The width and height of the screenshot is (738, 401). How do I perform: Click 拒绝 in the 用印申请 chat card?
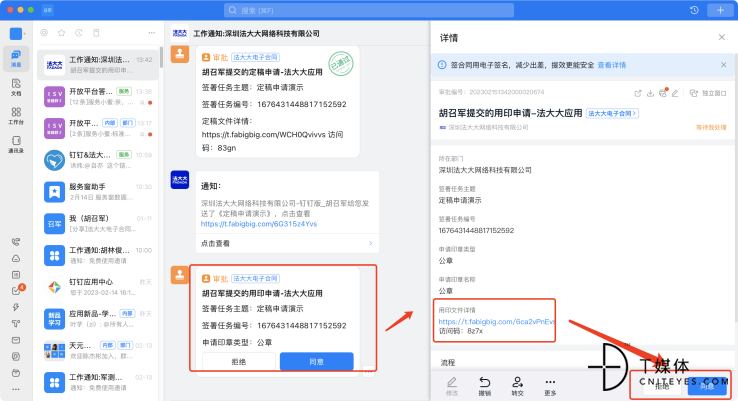pyautogui.click(x=239, y=361)
